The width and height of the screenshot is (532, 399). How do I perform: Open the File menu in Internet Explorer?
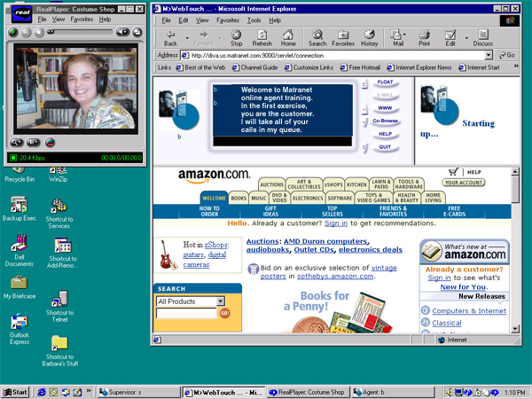tap(166, 20)
